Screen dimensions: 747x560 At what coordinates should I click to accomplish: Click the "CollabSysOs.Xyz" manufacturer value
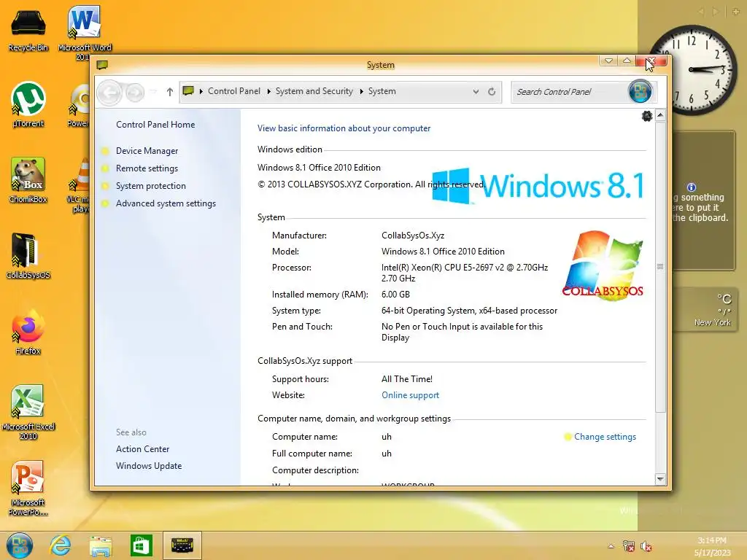tap(413, 236)
